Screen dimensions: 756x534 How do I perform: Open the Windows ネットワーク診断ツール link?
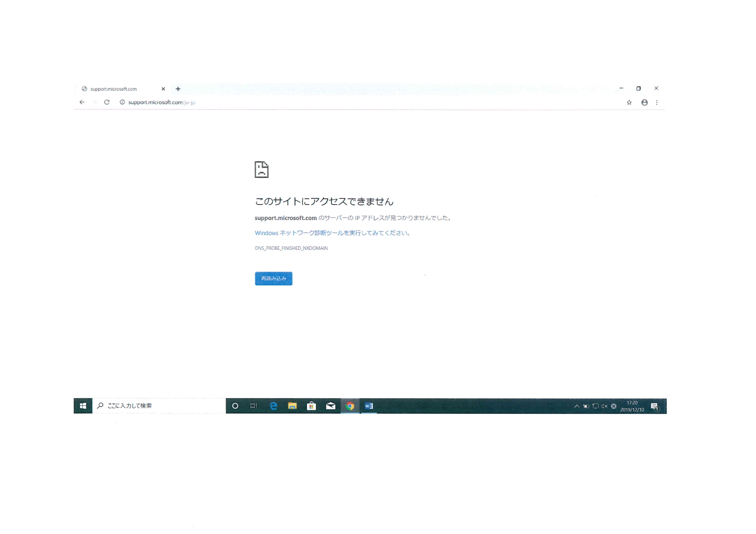[332, 233]
